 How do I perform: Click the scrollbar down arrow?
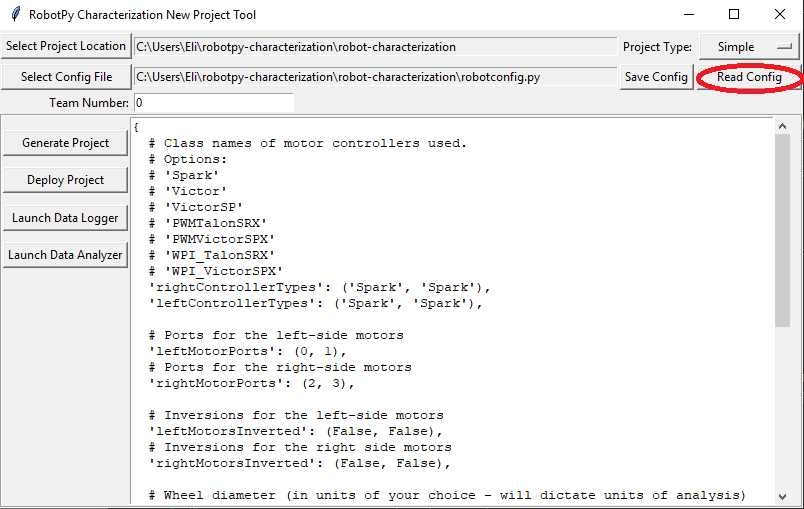(x=782, y=496)
